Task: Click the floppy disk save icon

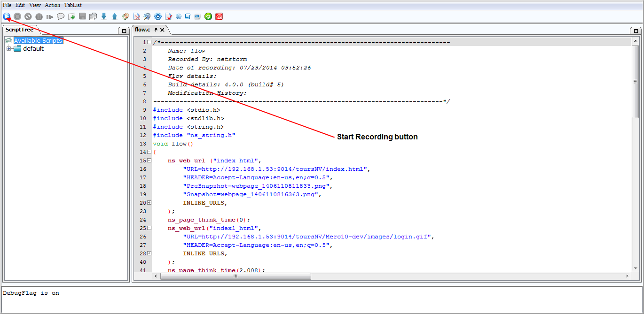Action: coord(82,16)
